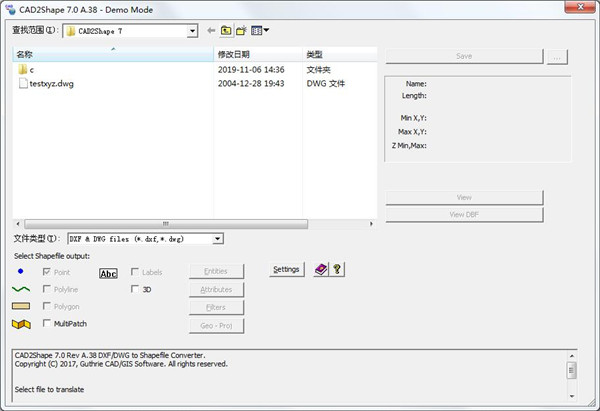Toggle the Point checkbox
Viewport: 600px width, 411px height.
click(x=47, y=272)
